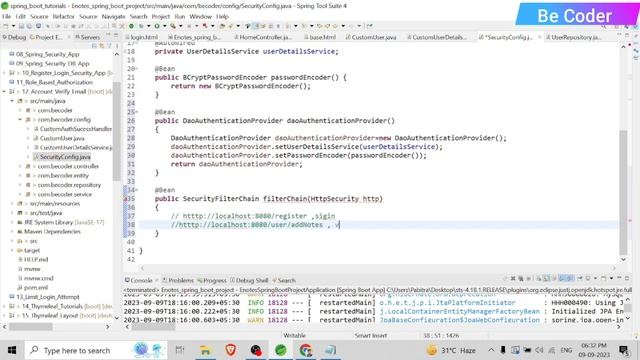Open Task View on the taskbar
The width and height of the screenshot is (640, 360).
[180, 350]
